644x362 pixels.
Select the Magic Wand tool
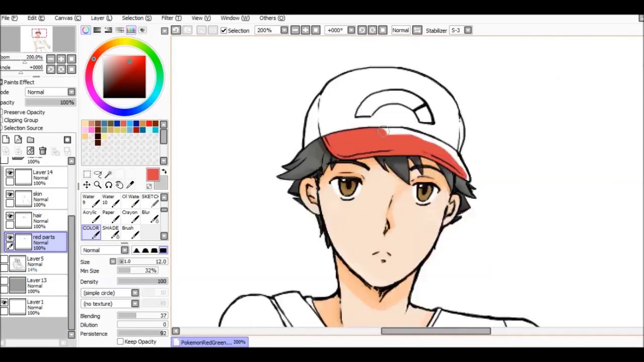tap(108, 174)
